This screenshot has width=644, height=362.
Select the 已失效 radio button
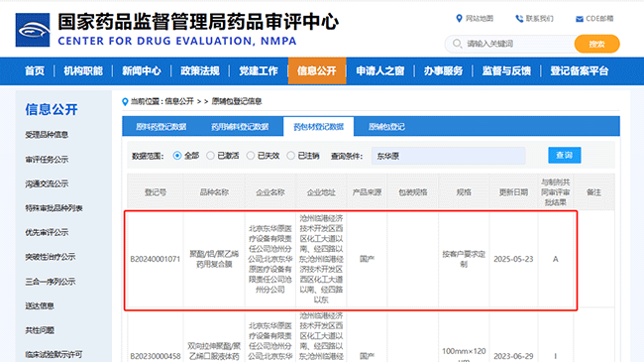(251, 156)
